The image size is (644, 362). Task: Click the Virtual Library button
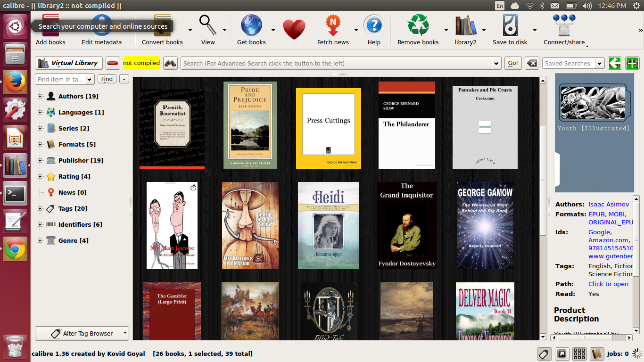tap(69, 63)
